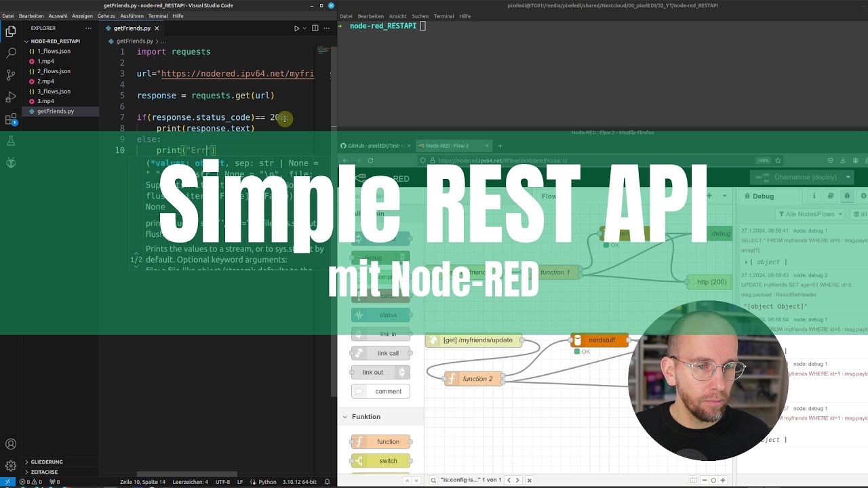
Task: Click the Python language mode in status bar
Action: 267,482
